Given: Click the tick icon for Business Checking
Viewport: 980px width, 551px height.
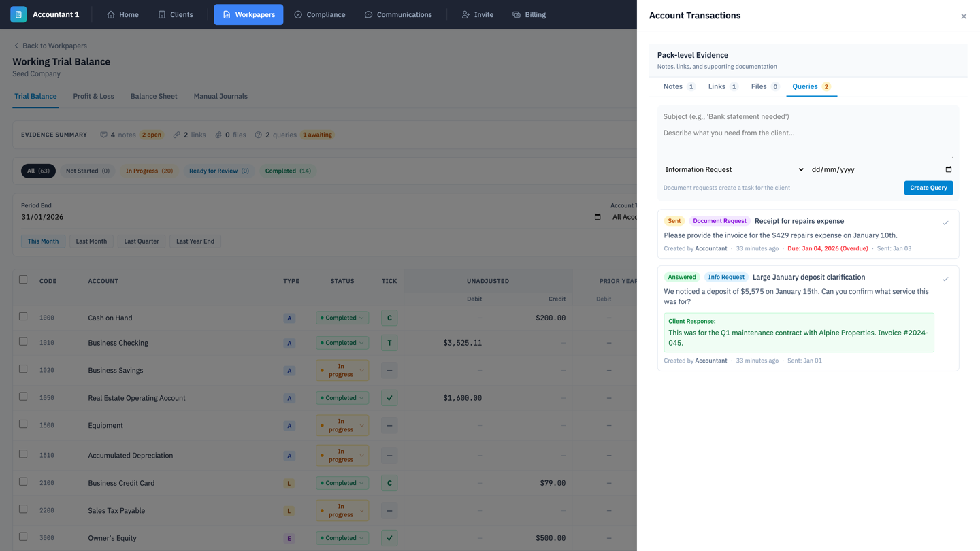Looking at the screenshot, I should (x=389, y=343).
